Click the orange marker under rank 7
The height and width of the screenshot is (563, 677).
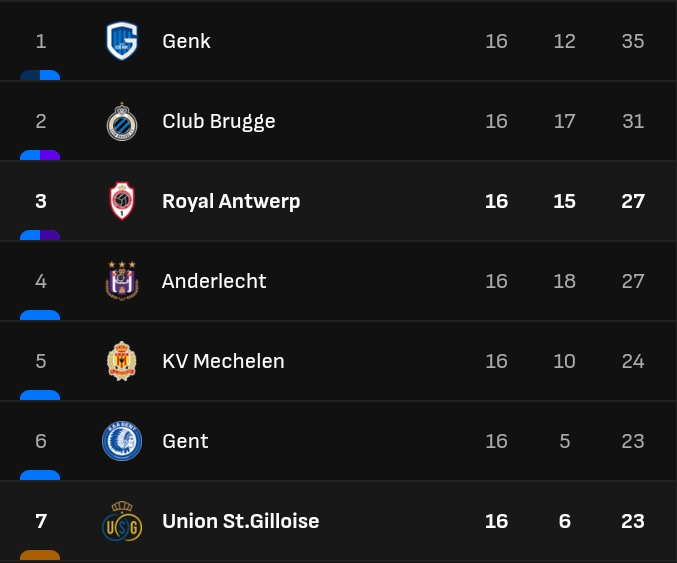(x=40, y=555)
